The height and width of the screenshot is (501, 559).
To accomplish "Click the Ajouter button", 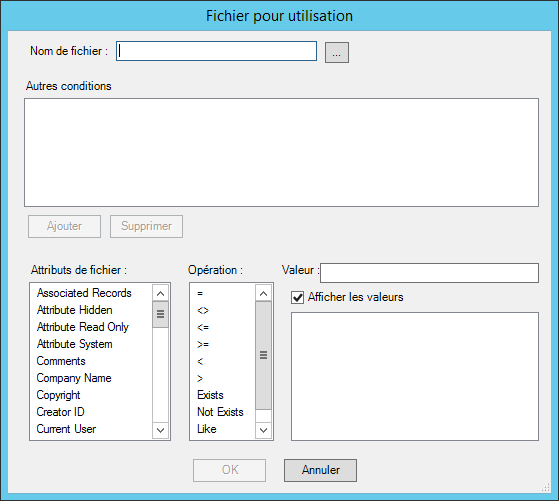I will [x=65, y=226].
